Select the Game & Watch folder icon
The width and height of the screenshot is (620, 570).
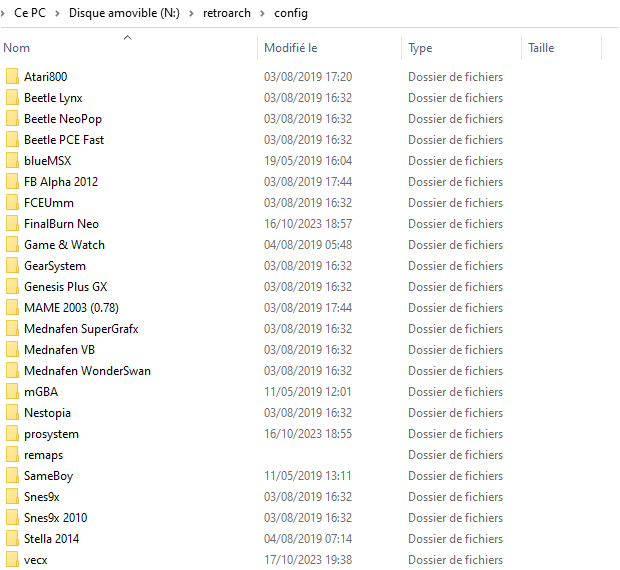(x=12, y=245)
